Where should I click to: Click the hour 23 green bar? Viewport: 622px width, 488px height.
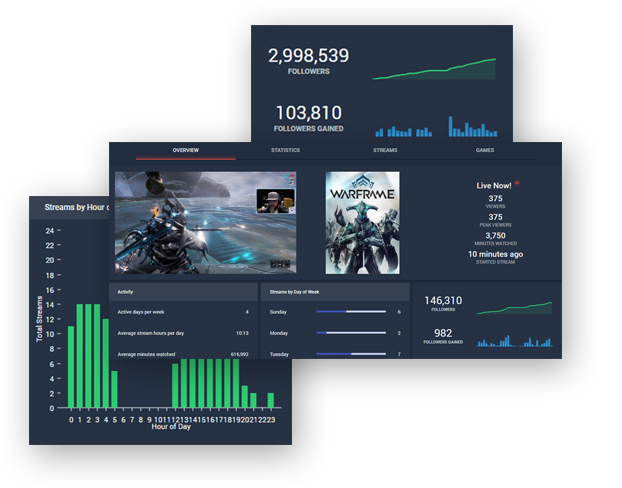271,400
